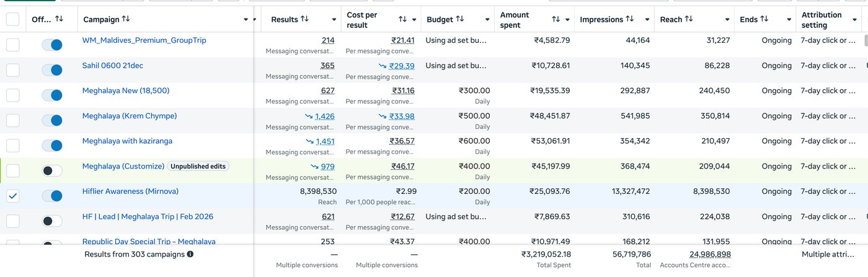Viewport: 868px width, 277px height.
Task: Click cost per result ₹29.39
Action: tap(403, 66)
